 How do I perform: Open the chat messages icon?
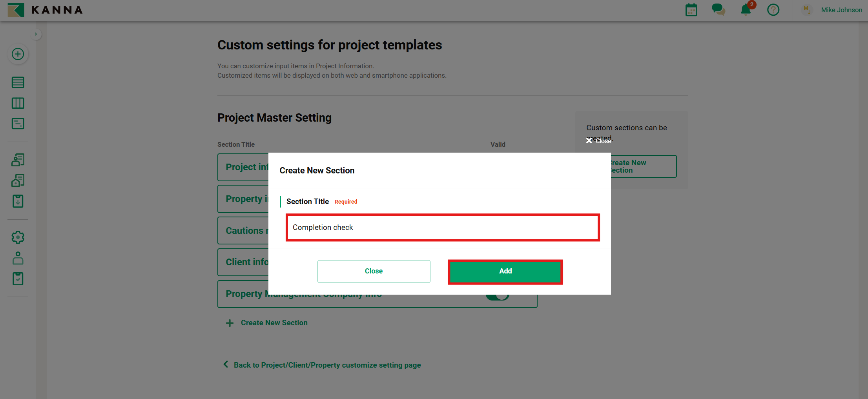718,10
